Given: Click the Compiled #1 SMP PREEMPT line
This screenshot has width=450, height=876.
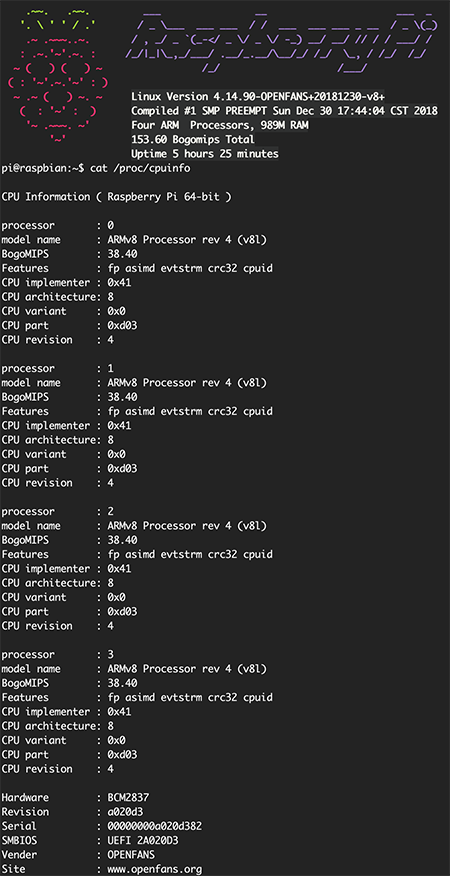Looking at the screenshot, I should pyautogui.click(x=285, y=110).
